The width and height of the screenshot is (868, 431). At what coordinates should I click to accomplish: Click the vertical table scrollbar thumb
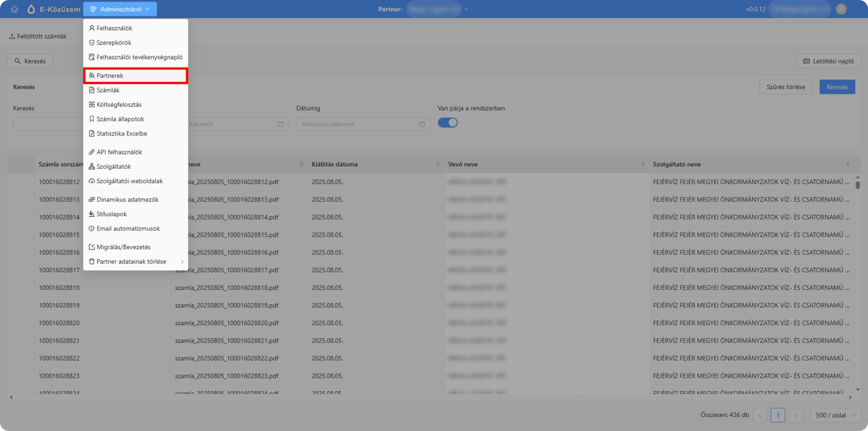[x=858, y=184]
